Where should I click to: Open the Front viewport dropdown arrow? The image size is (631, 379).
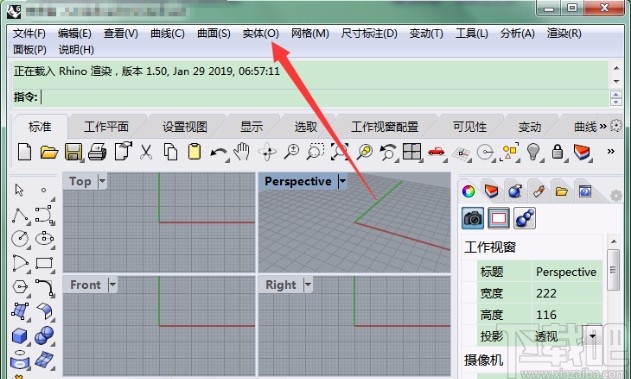pyautogui.click(x=112, y=285)
